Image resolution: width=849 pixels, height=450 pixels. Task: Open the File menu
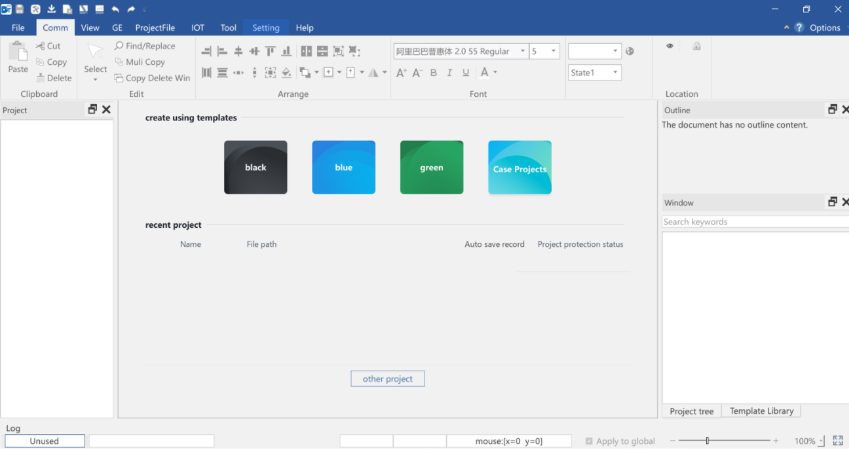(x=18, y=28)
